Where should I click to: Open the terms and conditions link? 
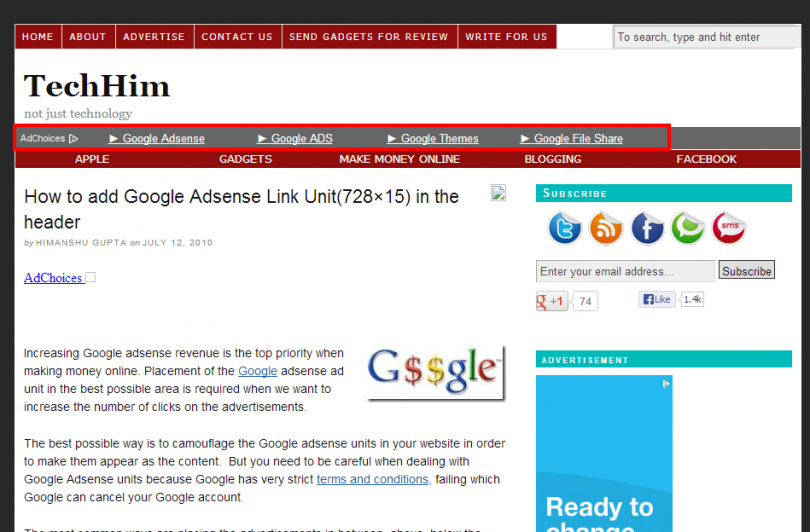pos(372,479)
